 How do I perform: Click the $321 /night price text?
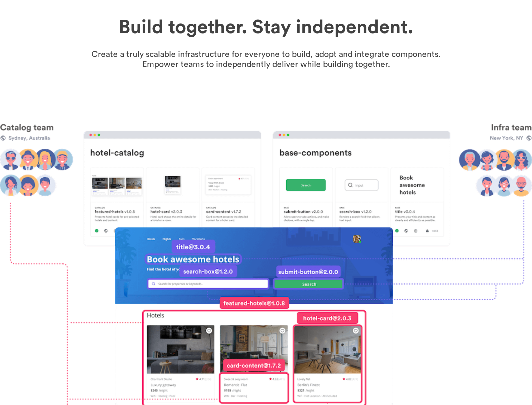coord(306,390)
